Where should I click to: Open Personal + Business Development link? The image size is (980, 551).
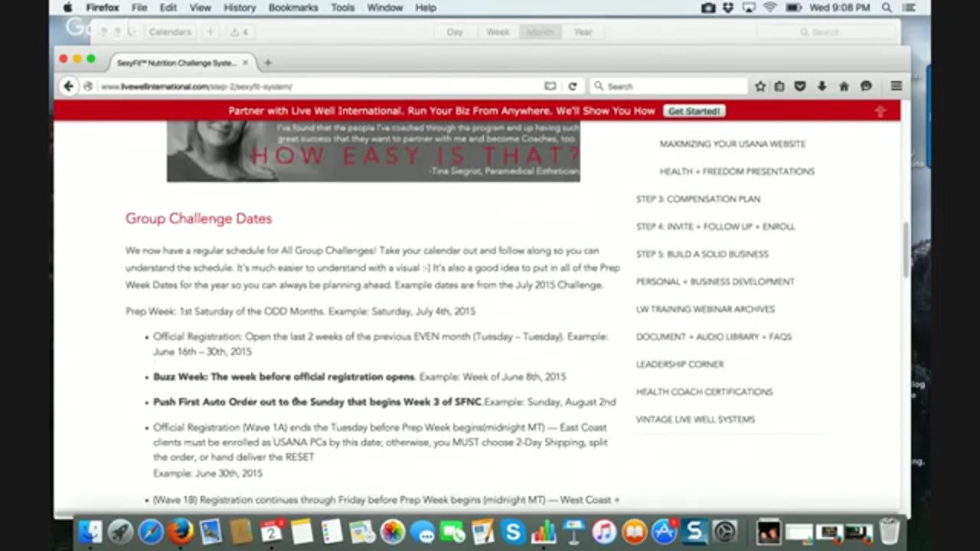[715, 282]
